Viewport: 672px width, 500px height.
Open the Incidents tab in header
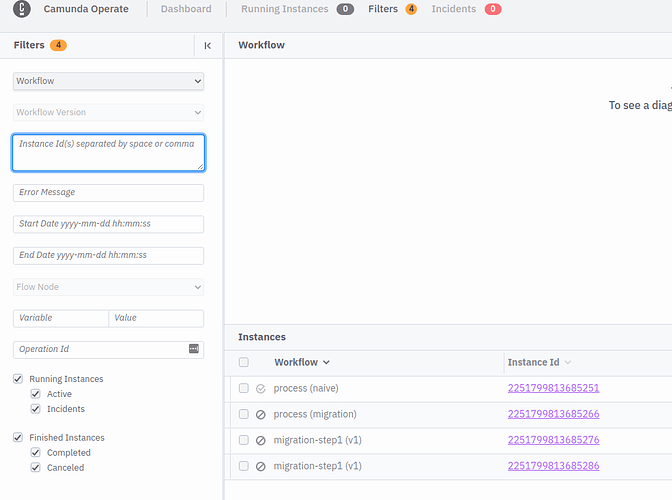point(453,9)
